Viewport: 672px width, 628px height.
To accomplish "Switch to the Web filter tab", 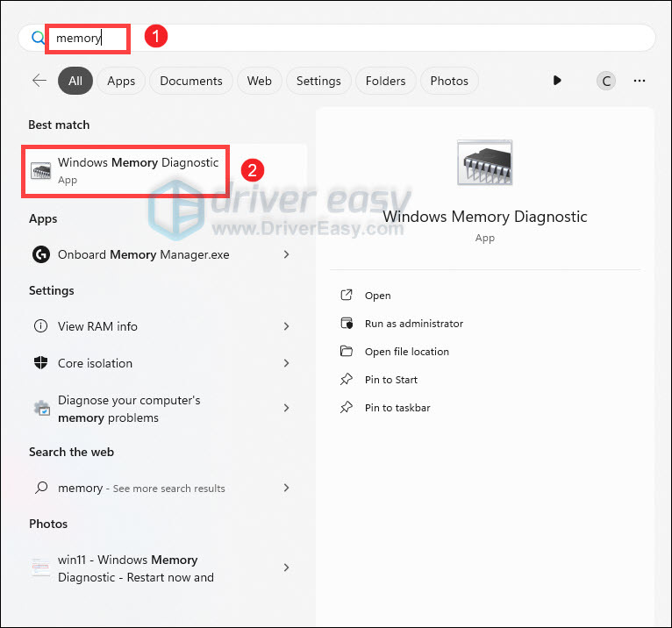I will click(x=260, y=81).
